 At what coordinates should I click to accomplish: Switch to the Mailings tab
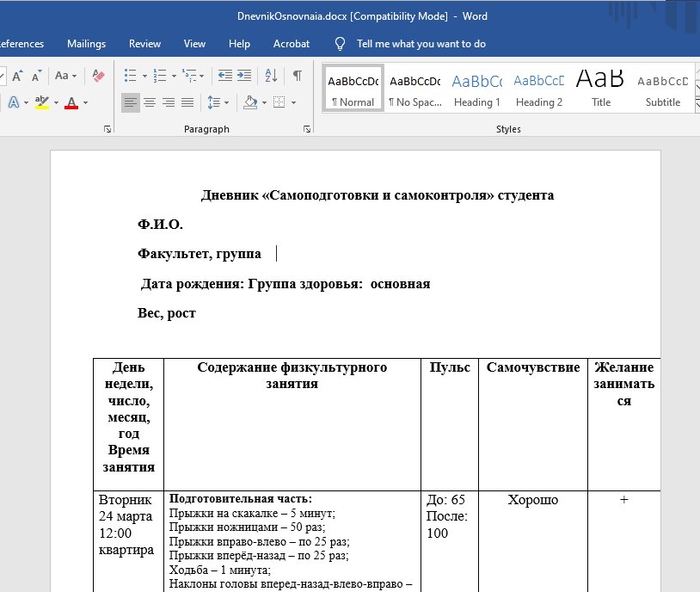tap(86, 44)
